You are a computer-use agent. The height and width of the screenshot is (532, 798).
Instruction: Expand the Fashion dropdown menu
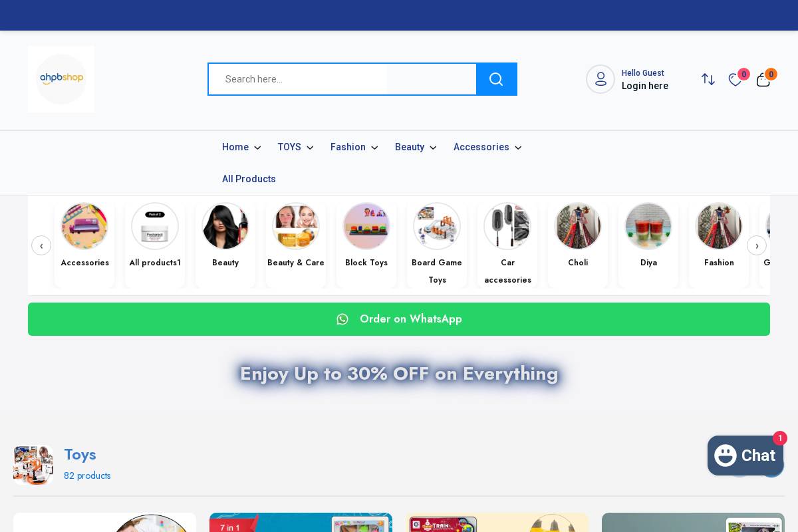pos(354,147)
